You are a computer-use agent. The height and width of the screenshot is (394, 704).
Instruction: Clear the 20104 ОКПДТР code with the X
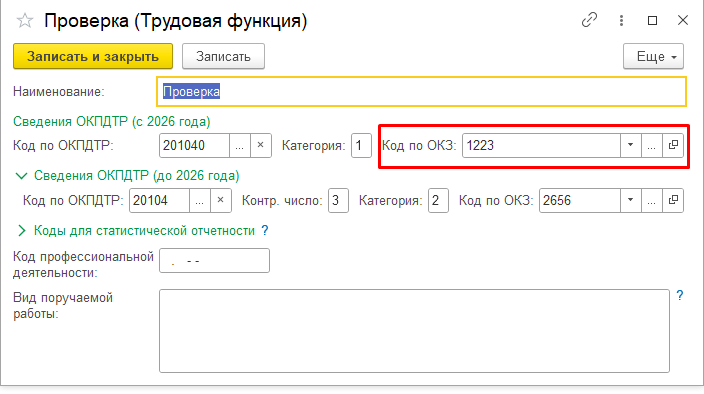click(x=220, y=200)
